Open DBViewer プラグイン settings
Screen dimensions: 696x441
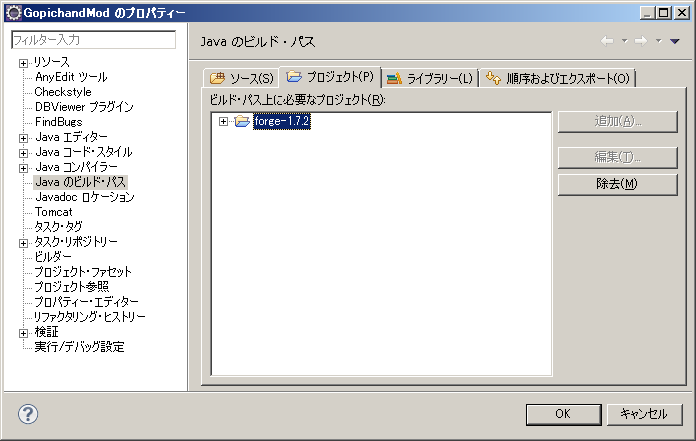[x=84, y=107]
